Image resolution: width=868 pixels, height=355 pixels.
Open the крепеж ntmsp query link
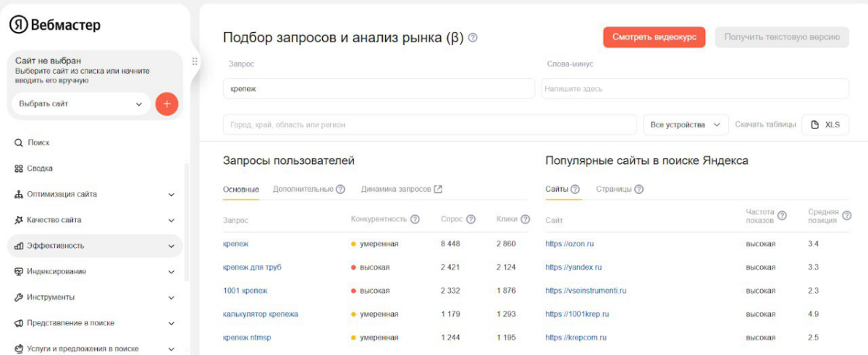pyautogui.click(x=247, y=338)
